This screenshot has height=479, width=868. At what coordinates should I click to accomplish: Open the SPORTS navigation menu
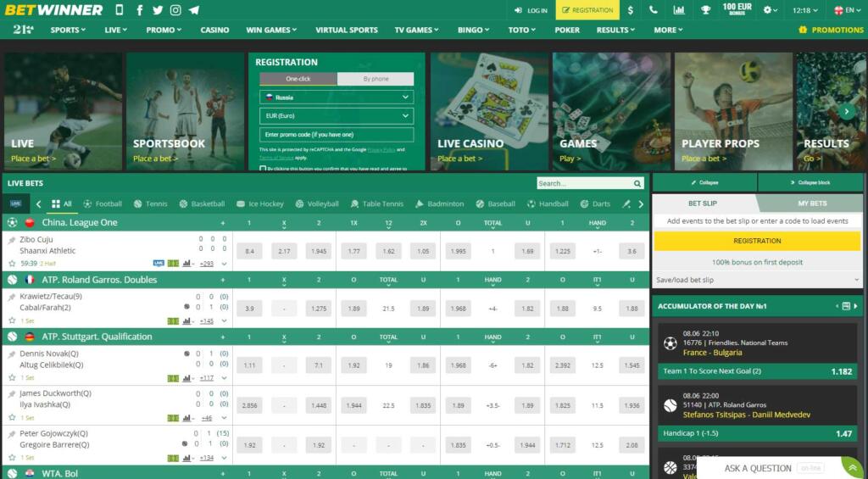(68, 30)
